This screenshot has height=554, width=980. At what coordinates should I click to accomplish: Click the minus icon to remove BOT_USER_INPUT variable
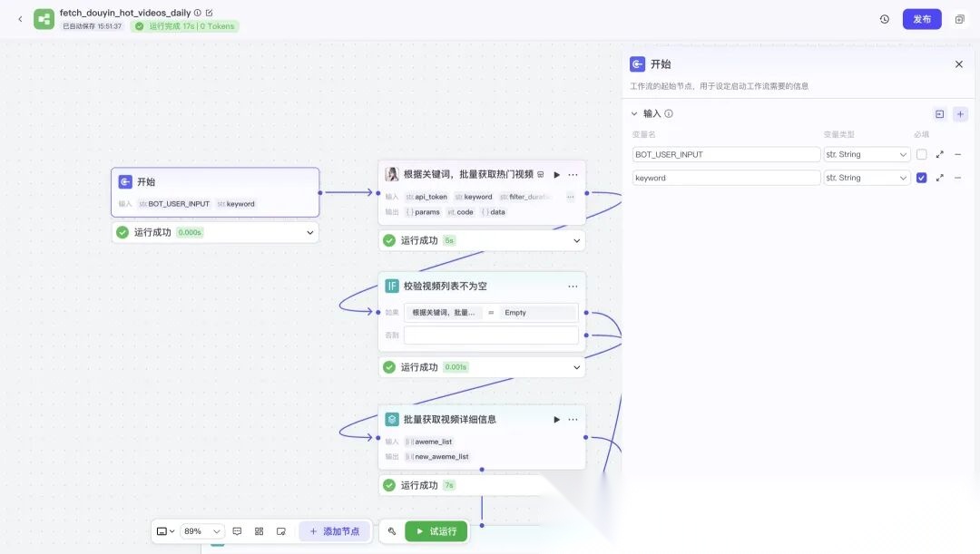(x=959, y=153)
